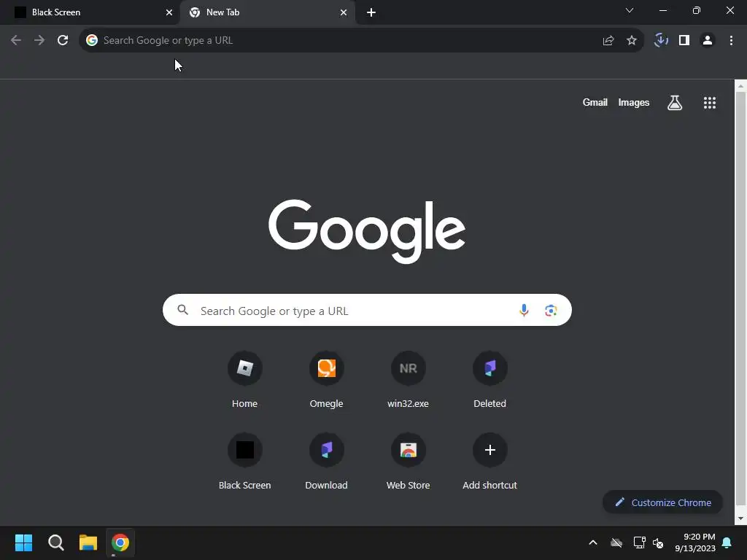
Task: Open Windows Start menu
Action: pyautogui.click(x=23, y=542)
